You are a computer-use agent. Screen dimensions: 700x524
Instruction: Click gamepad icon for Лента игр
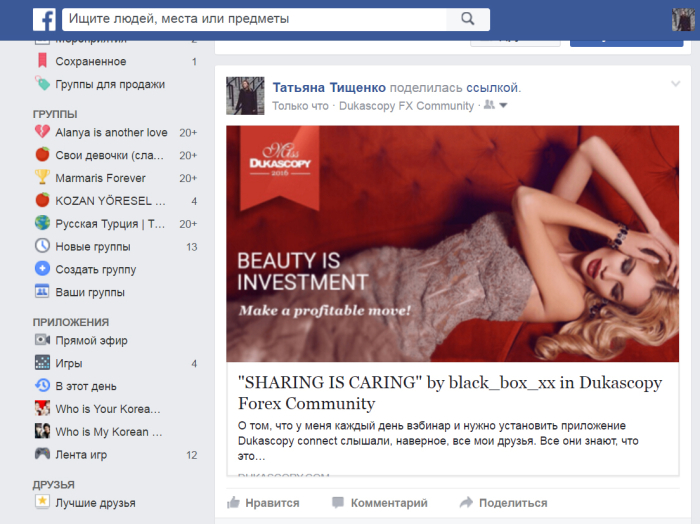click(42, 453)
